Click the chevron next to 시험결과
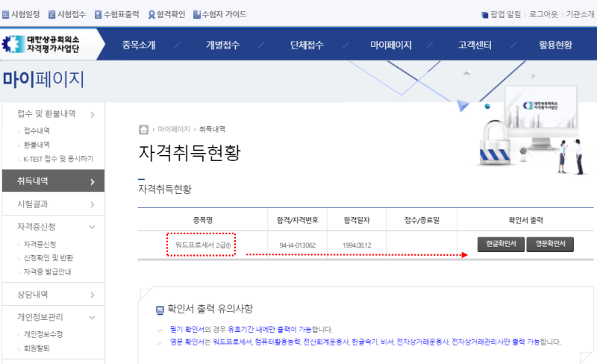This screenshot has width=597, height=364. click(93, 204)
